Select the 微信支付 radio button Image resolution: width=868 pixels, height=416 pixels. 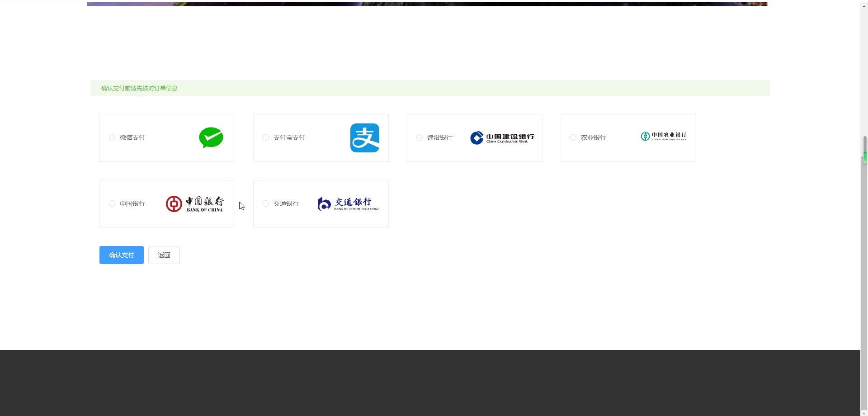click(x=112, y=137)
